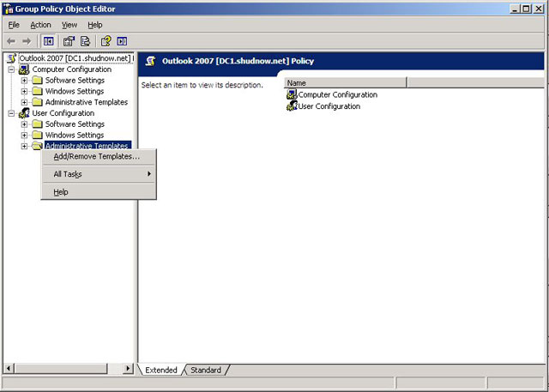Click the Help toolbar icon
The width and height of the screenshot is (549, 392).
106,41
